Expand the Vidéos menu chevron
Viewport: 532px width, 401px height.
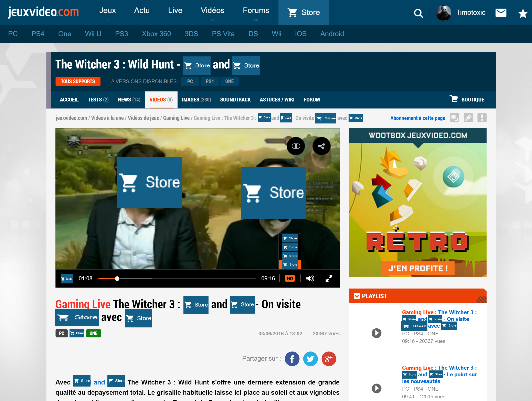[213, 20]
